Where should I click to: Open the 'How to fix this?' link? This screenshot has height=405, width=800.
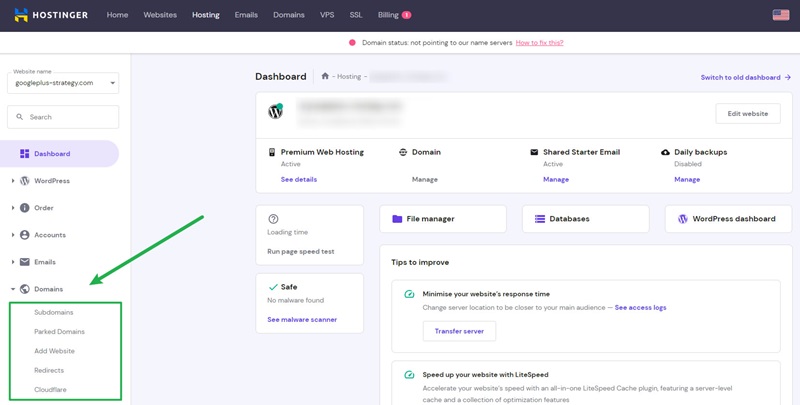click(x=539, y=43)
